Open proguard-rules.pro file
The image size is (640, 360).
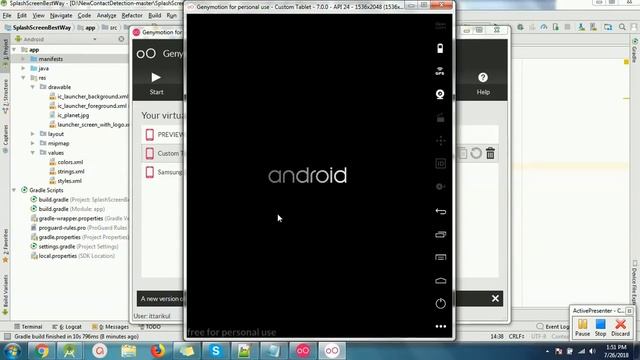point(80,228)
